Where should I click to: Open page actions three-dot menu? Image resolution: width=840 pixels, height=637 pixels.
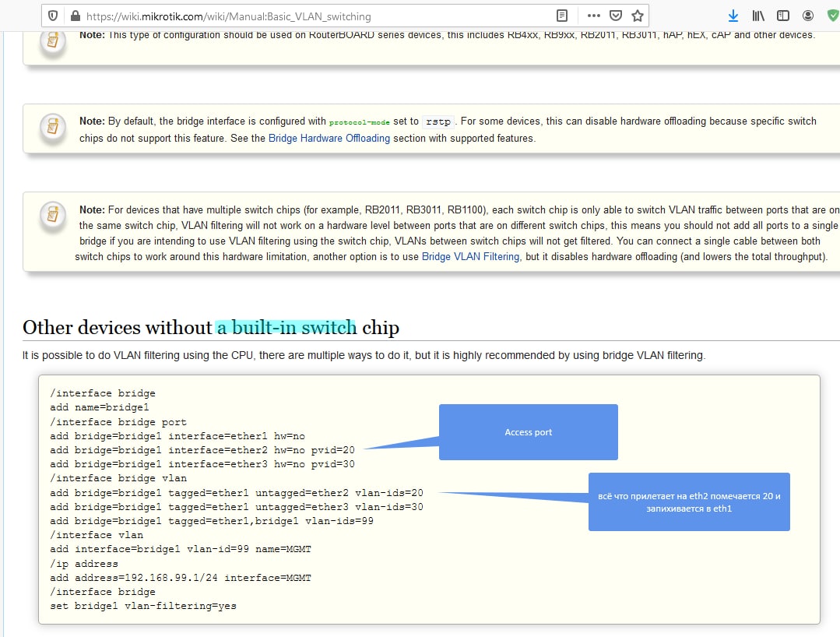[x=593, y=16]
